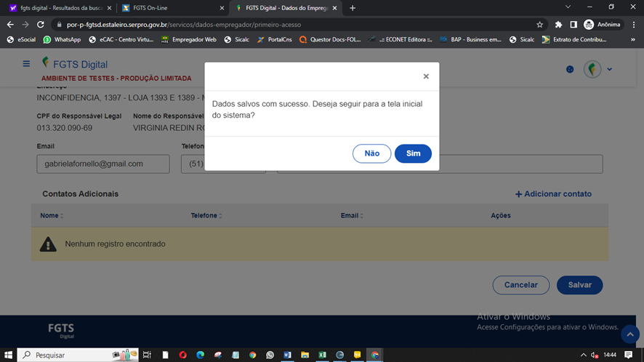
Task: Sort contacts by the Nome column
Action: (x=52, y=216)
